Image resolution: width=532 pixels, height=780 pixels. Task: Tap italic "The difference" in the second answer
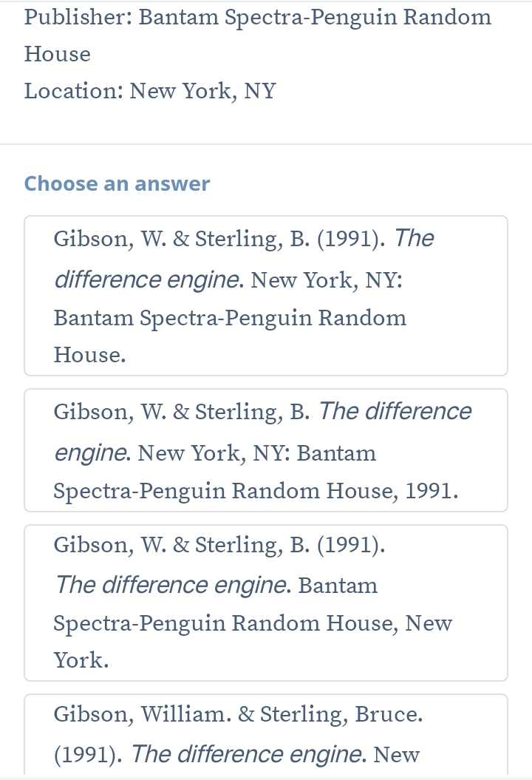coord(395,411)
